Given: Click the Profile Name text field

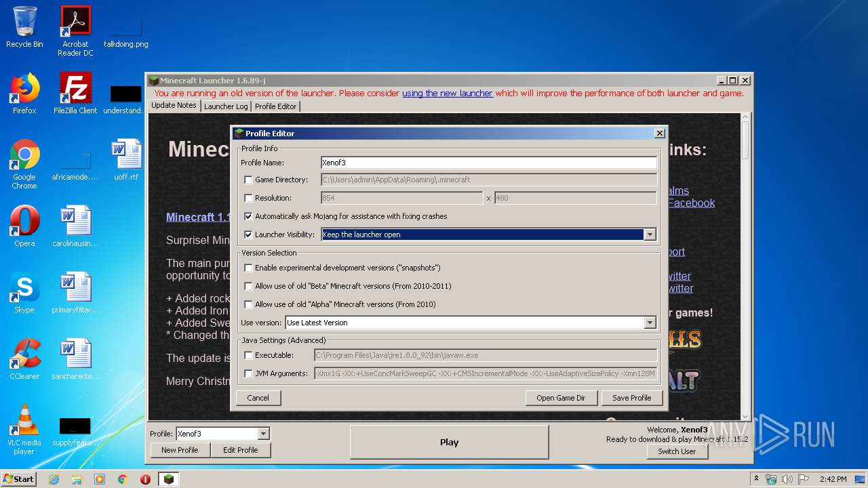Looking at the screenshot, I should point(488,163).
